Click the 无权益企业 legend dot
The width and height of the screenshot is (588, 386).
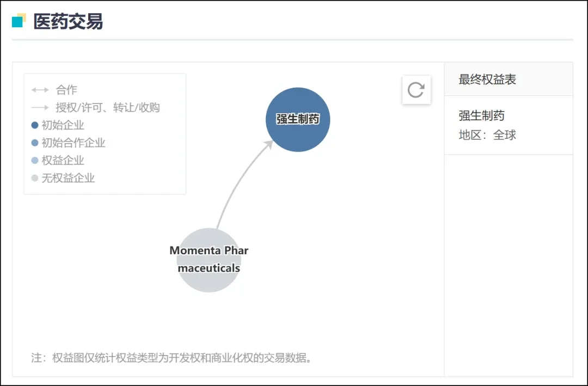pyautogui.click(x=35, y=178)
